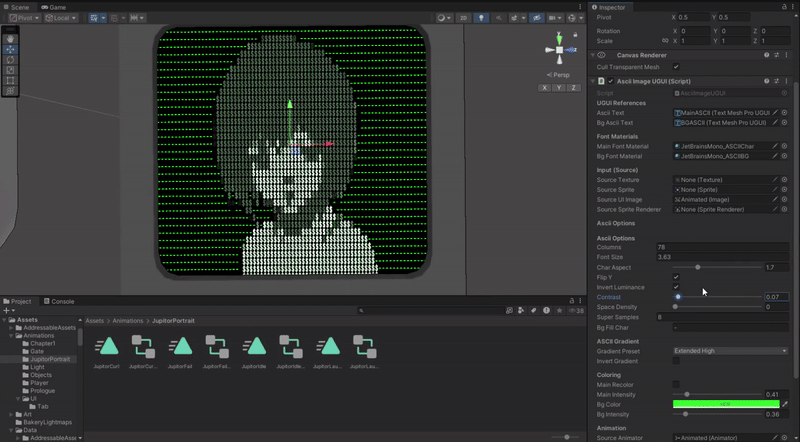This screenshot has width=800, height=442.
Task: Open the Gizmos menu icon
Action: point(574,18)
